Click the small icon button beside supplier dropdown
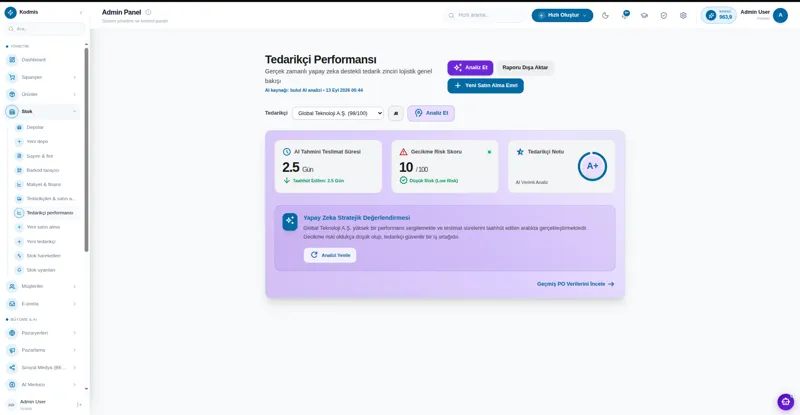800x415 pixels. 396,113
